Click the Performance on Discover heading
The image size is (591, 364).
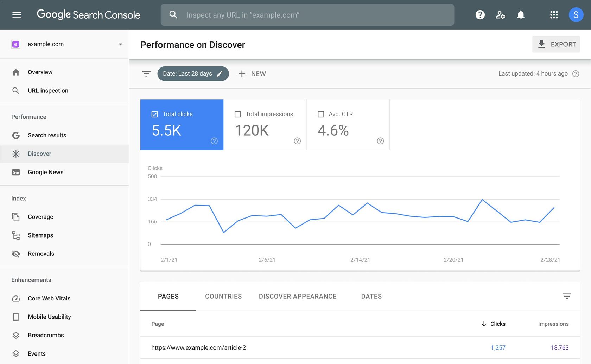(x=192, y=45)
